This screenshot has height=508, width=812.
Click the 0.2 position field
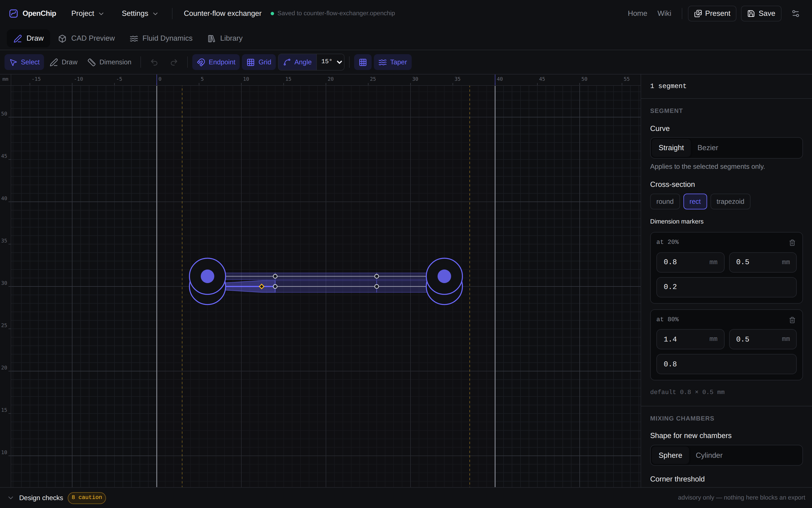(727, 287)
